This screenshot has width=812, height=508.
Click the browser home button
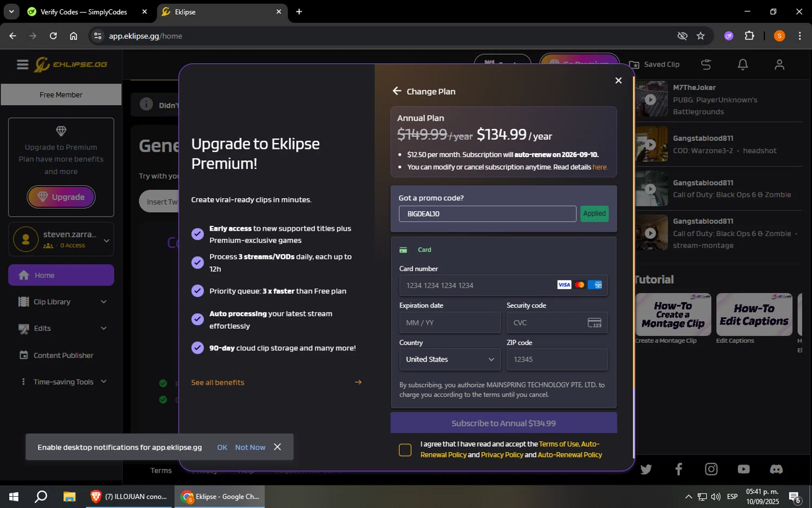74,36
